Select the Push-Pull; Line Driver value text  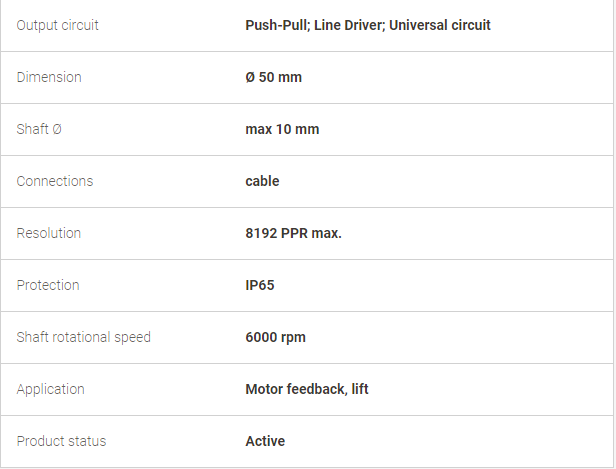point(315,25)
